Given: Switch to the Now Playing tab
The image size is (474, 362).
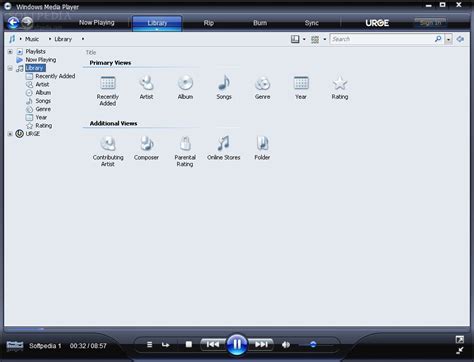Looking at the screenshot, I should (97, 23).
